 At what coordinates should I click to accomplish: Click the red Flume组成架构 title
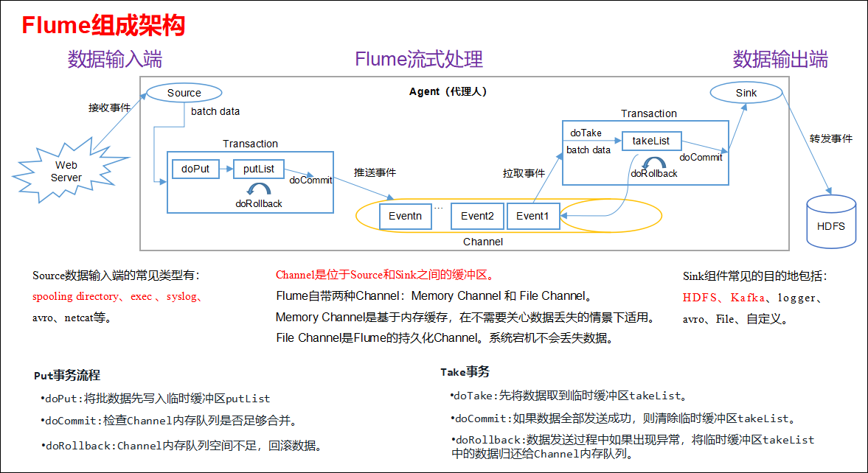[103, 26]
